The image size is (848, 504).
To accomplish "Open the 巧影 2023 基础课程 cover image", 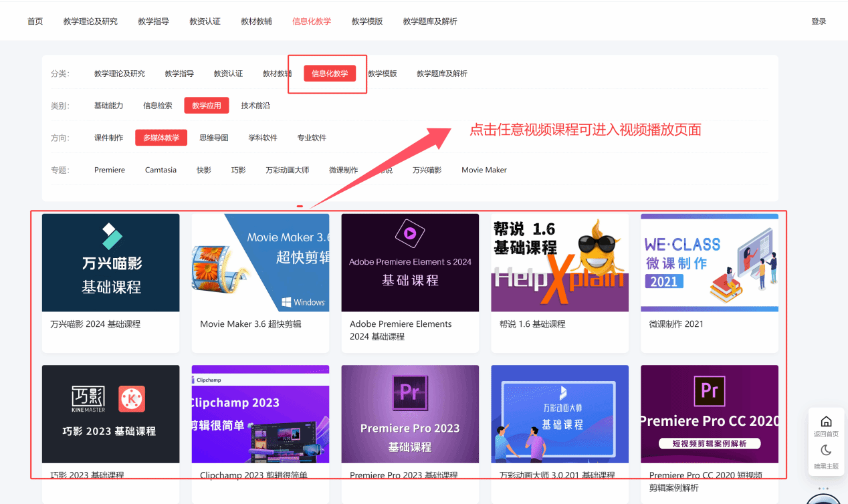I will [x=110, y=414].
